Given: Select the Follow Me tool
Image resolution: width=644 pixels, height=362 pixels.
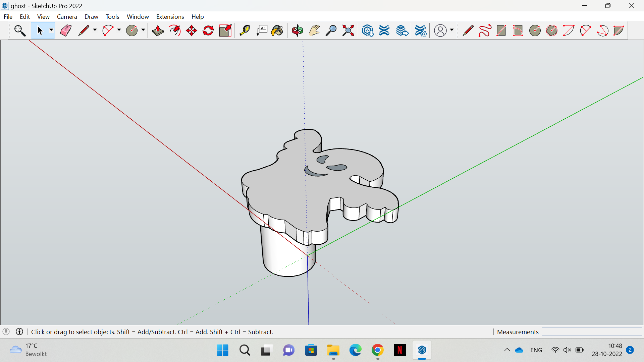Looking at the screenshot, I should [175, 31].
